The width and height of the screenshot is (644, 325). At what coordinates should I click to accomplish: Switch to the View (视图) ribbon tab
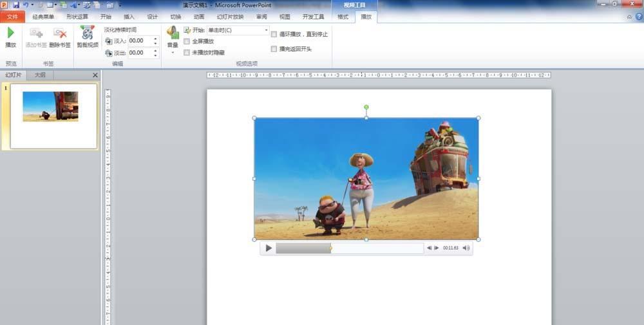[285, 17]
